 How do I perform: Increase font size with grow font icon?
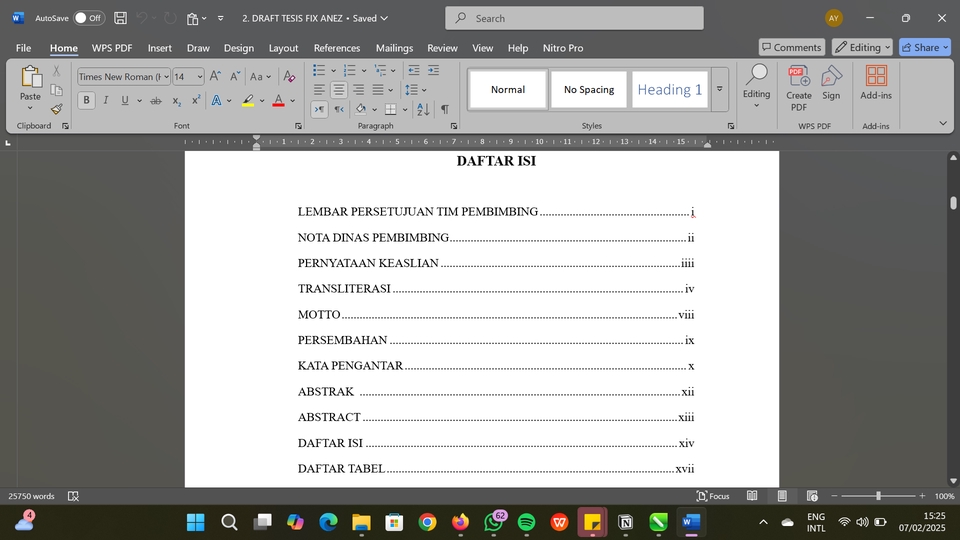[x=215, y=77]
